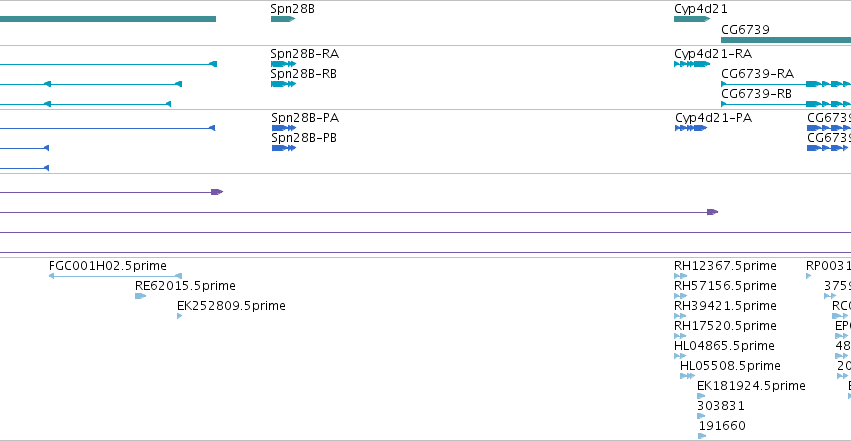Select the RH39421.5prime EST glyph
The width and height of the screenshot is (851, 441).
(681, 316)
